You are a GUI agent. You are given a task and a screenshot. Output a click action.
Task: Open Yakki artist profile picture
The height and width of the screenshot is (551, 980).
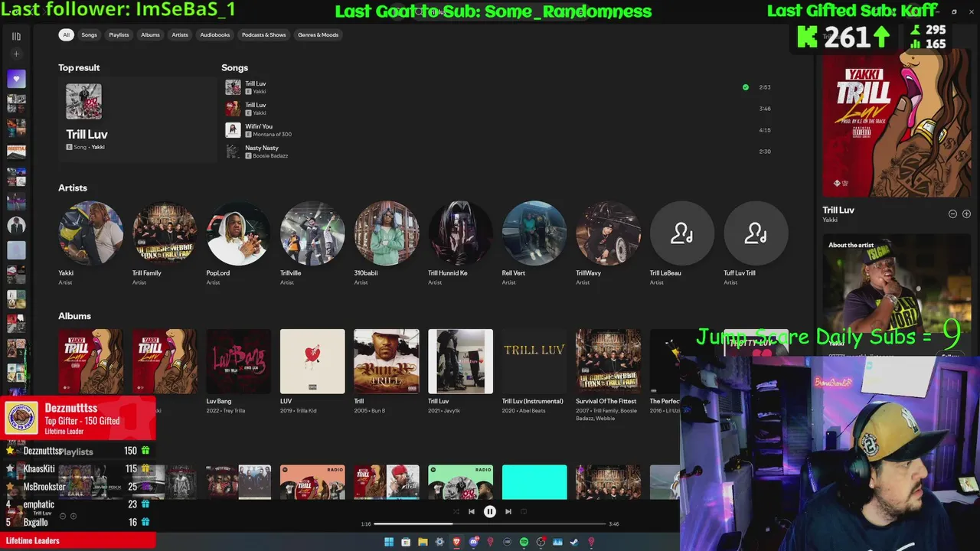tap(91, 233)
